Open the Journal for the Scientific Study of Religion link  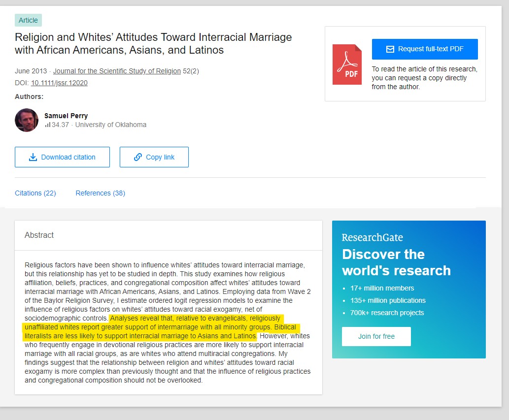[x=117, y=71]
